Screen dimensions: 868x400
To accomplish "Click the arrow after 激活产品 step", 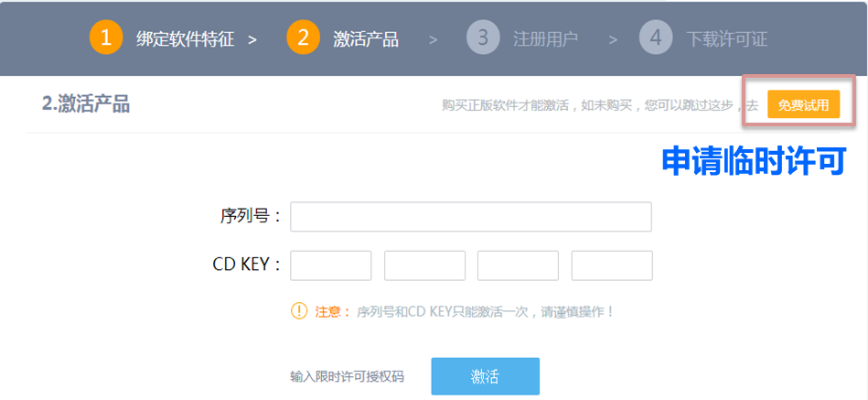I will [434, 40].
